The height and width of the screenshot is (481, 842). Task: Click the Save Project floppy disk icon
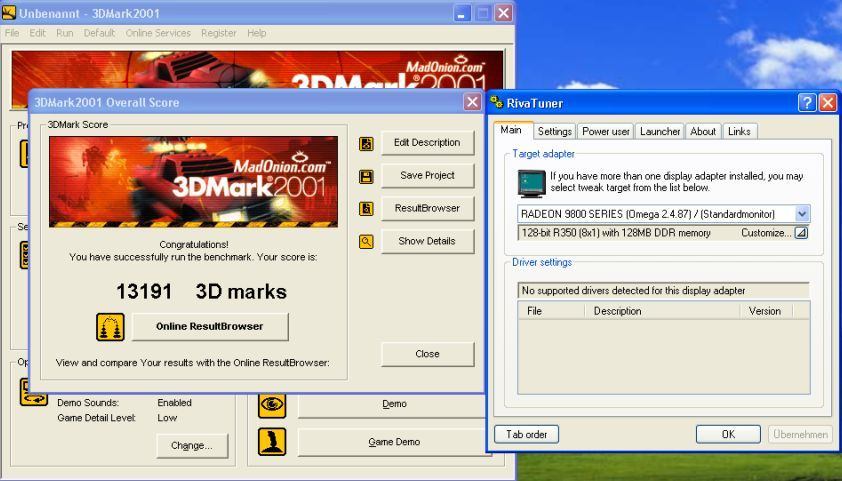(x=366, y=177)
